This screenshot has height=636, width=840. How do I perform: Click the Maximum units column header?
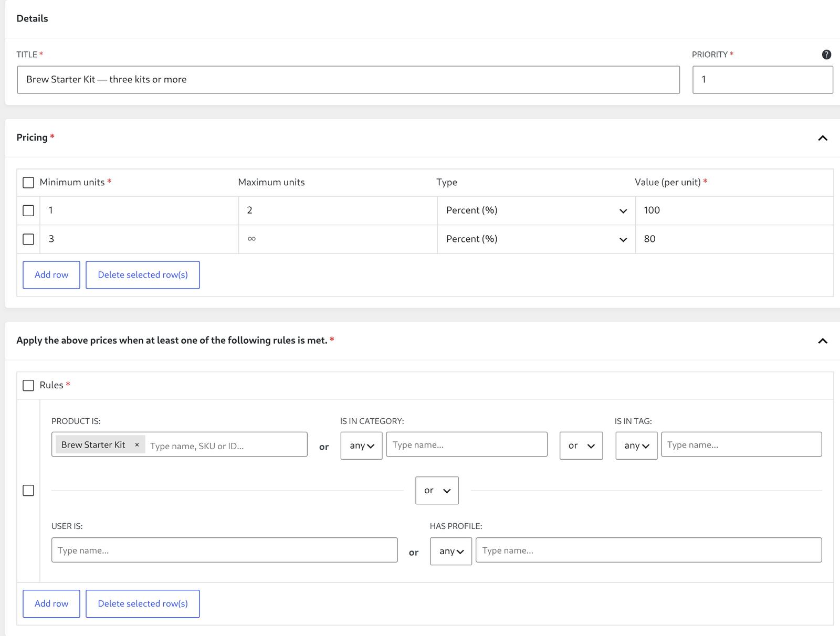(x=271, y=182)
